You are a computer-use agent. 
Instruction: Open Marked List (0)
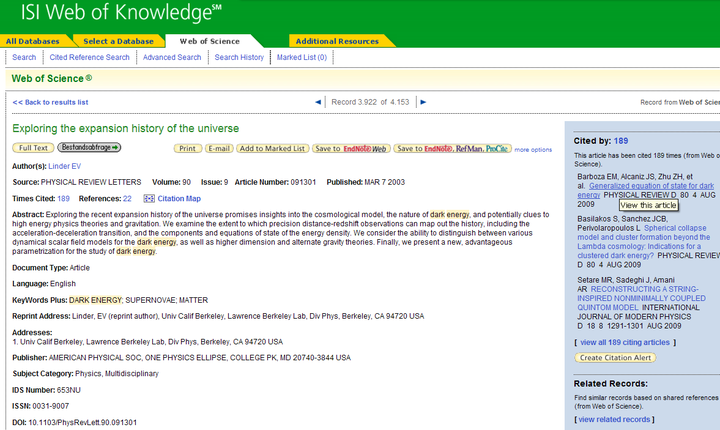[302, 57]
